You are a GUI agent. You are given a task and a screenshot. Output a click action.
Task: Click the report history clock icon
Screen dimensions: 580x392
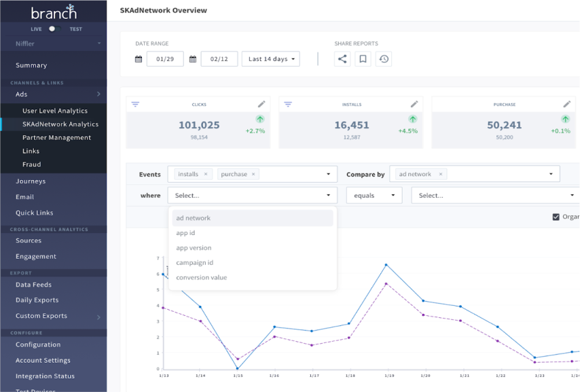point(384,59)
